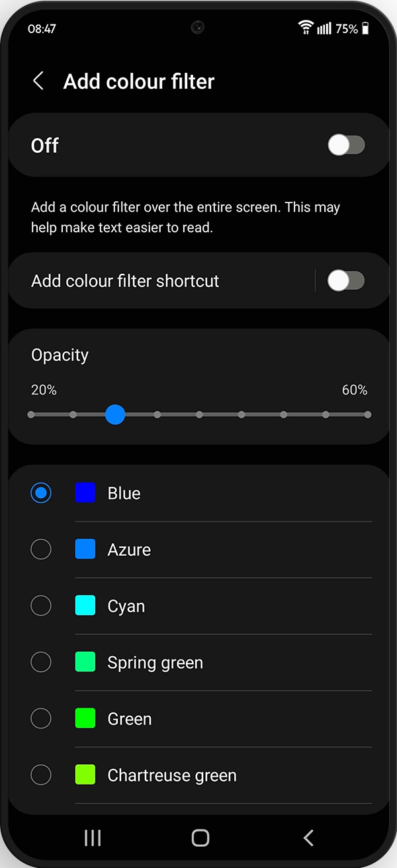
Task: Select the Azure radio button
Action: click(41, 549)
